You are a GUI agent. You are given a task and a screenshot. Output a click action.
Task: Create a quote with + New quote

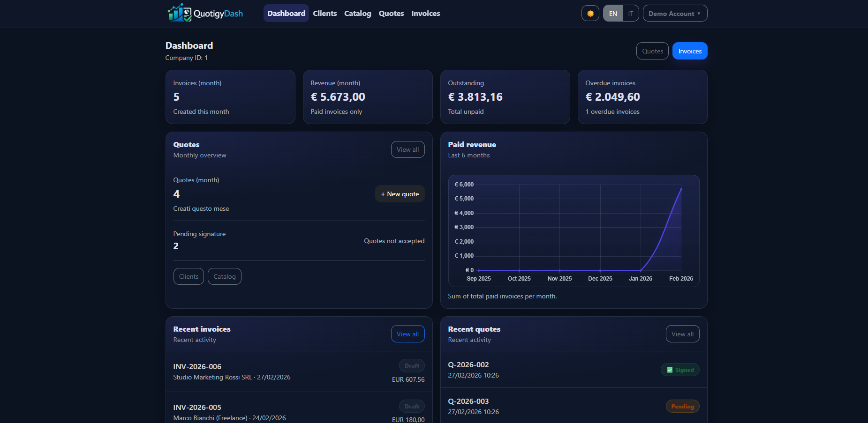(x=400, y=194)
